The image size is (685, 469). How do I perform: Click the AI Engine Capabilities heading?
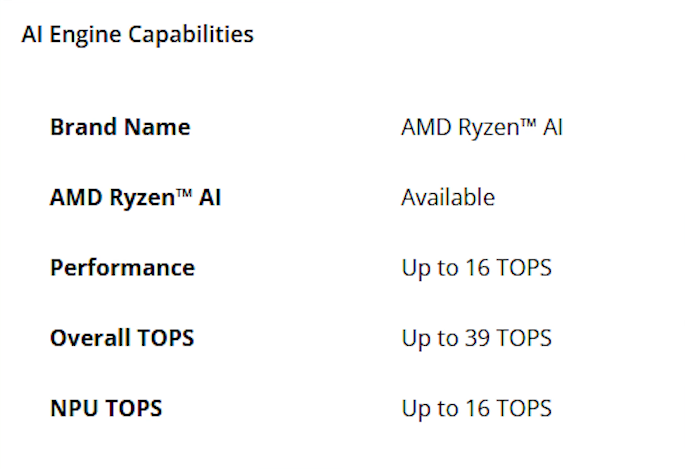coord(137,35)
